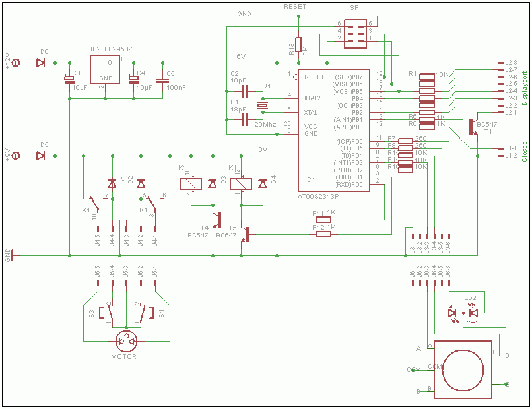Viewport: 532px width, 409px height.
Task: Click the T4 transistor symbol
Action: coord(217,220)
